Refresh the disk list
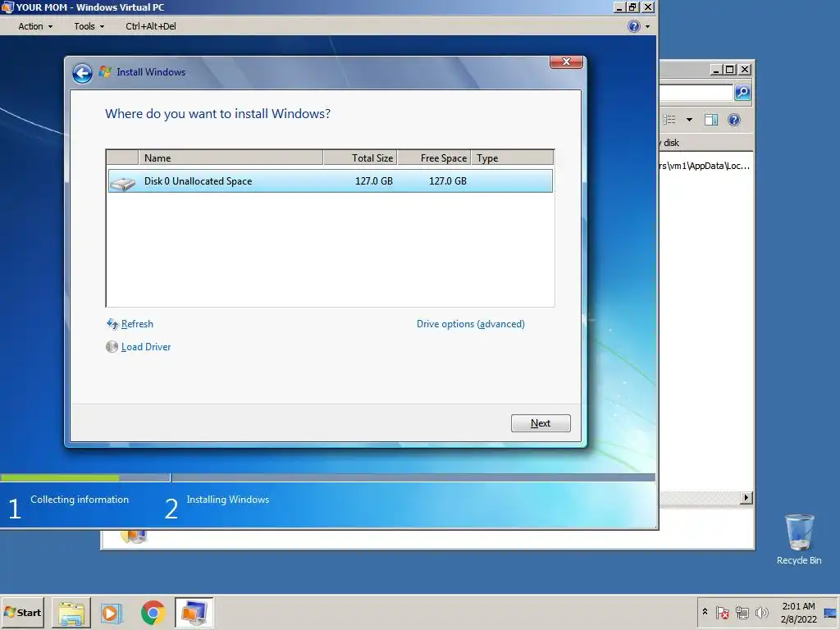Image resolution: width=840 pixels, height=630 pixels. 137,324
